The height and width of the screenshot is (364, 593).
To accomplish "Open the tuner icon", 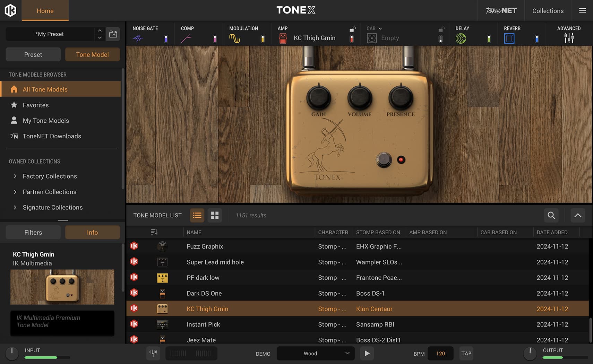I will pyautogui.click(x=153, y=353).
